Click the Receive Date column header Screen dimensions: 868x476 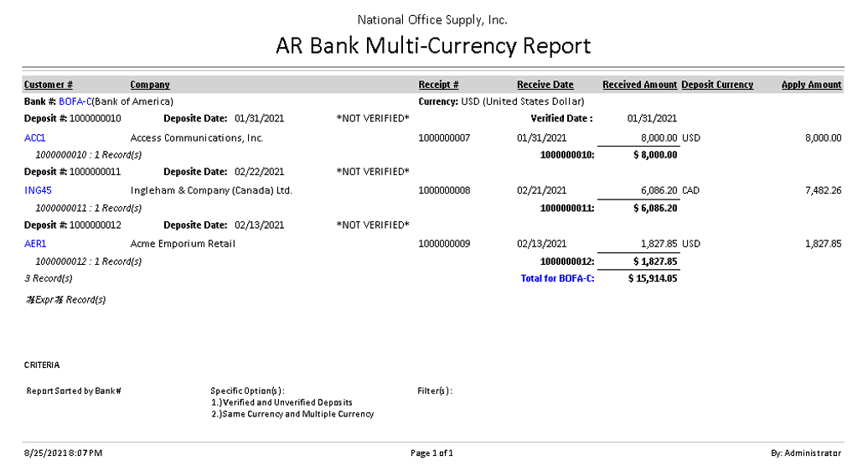point(545,85)
